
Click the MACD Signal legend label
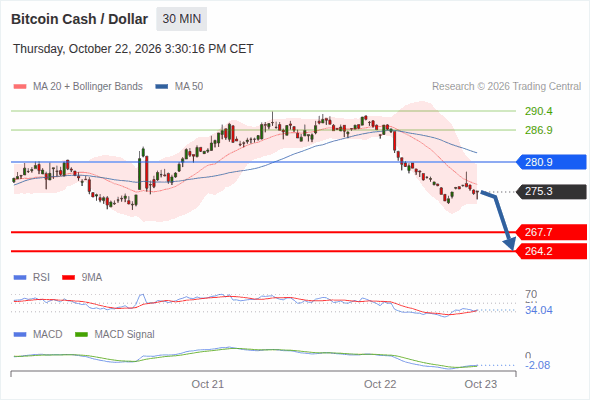[x=125, y=335]
